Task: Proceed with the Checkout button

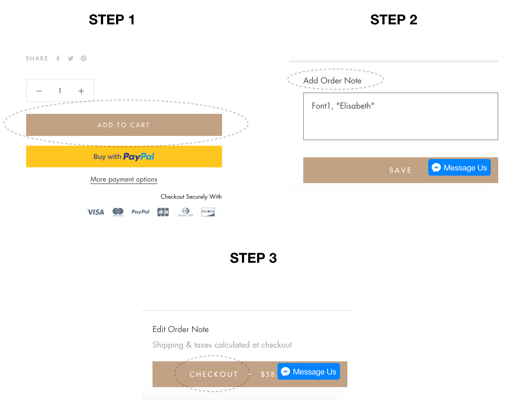Action: 214,374
